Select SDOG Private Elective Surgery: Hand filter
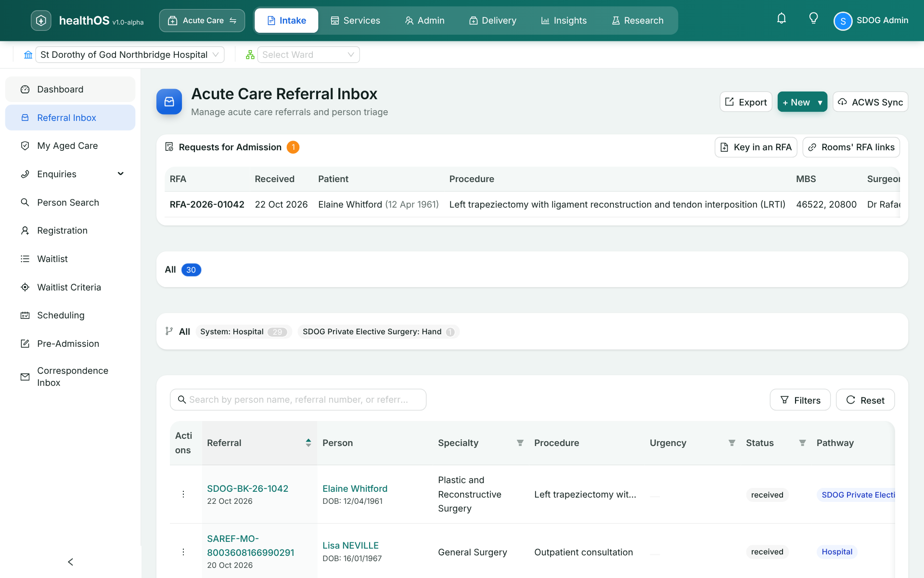Screen dimensions: 924x578 (378, 332)
